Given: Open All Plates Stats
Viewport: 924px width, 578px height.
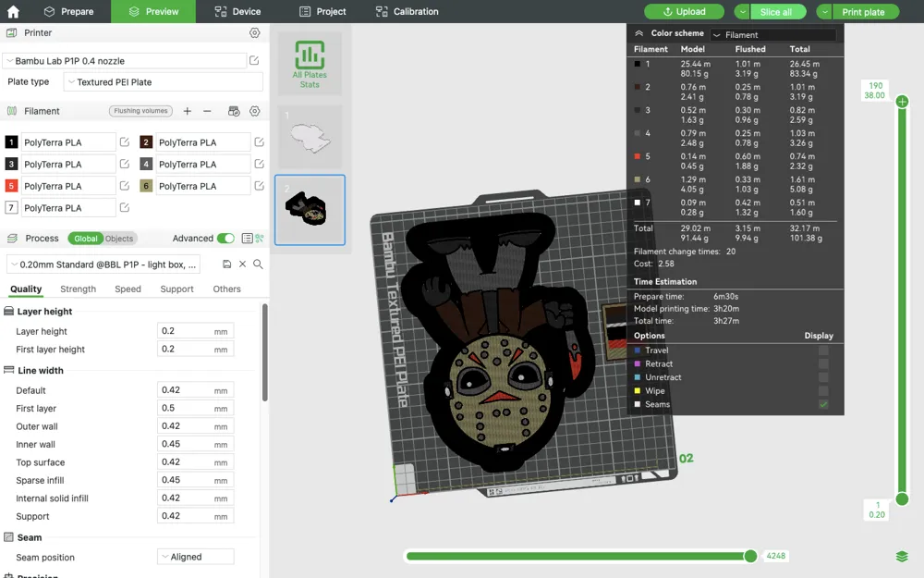Looking at the screenshot, I should (x=310, y=65).
